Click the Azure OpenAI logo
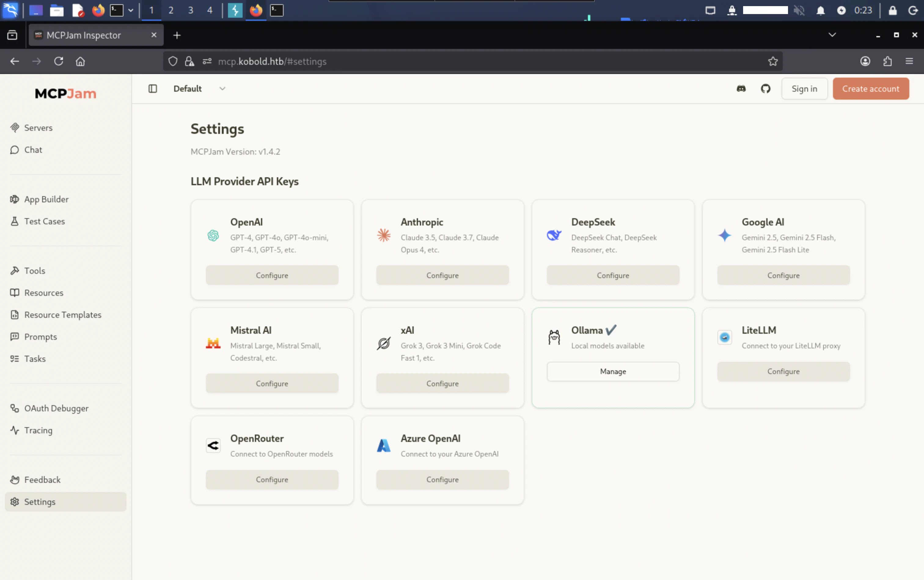The image size is (924, 580). pos(383,446)
